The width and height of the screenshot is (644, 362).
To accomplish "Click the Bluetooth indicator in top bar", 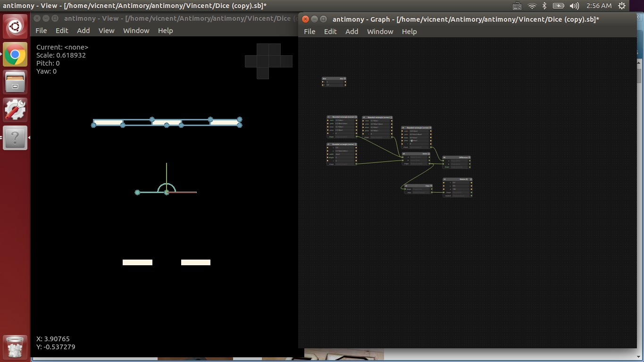I will pyautogui.click(x=544, y=6).
